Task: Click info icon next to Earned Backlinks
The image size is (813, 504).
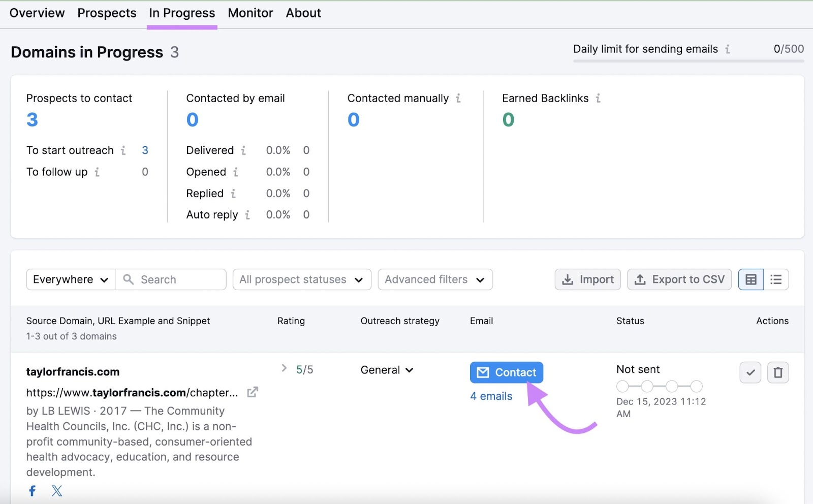Action: (598, 98)
